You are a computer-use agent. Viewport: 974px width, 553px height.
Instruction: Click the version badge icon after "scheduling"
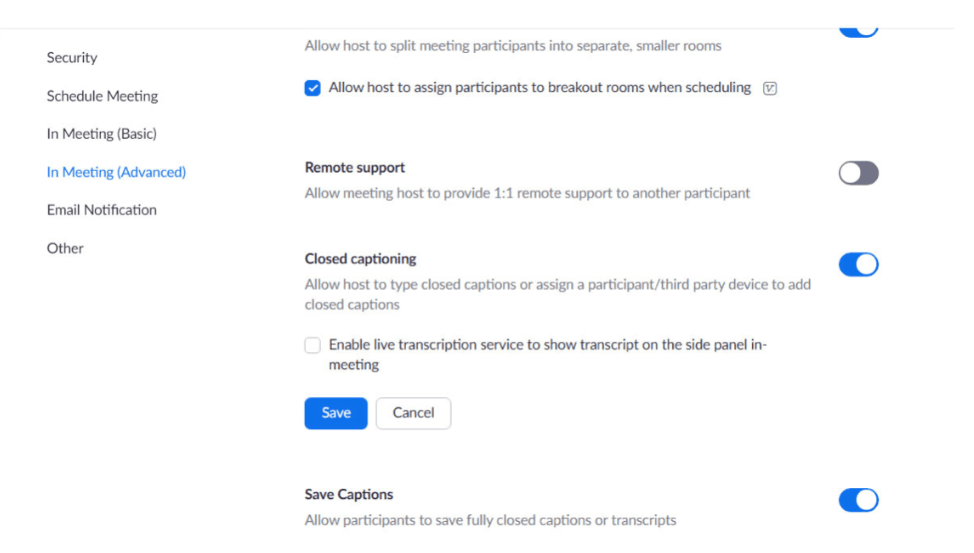point(770,88)
